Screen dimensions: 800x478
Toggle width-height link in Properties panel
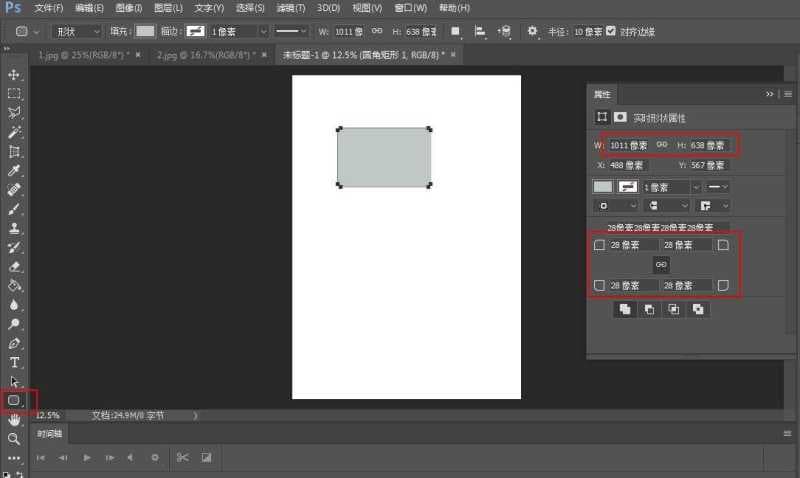pyautogui.click(x=661, y=145)
